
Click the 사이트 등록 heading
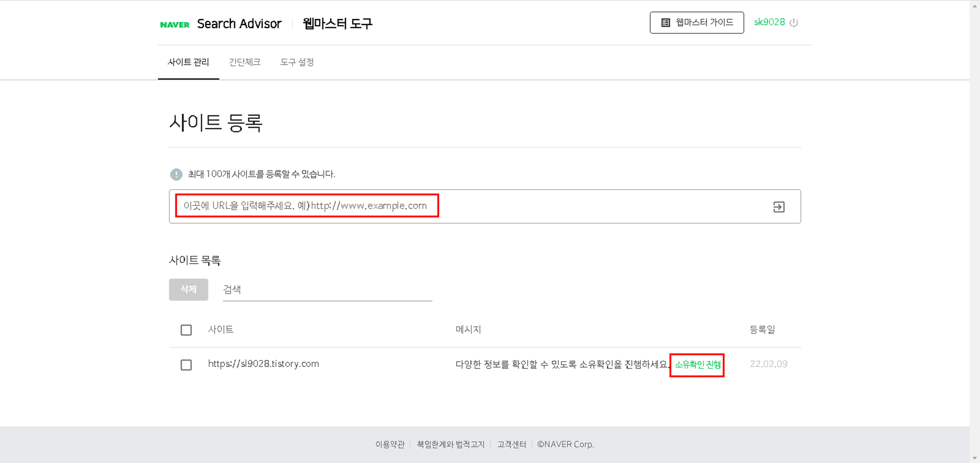pyautogui.click(x=216, y=122)
